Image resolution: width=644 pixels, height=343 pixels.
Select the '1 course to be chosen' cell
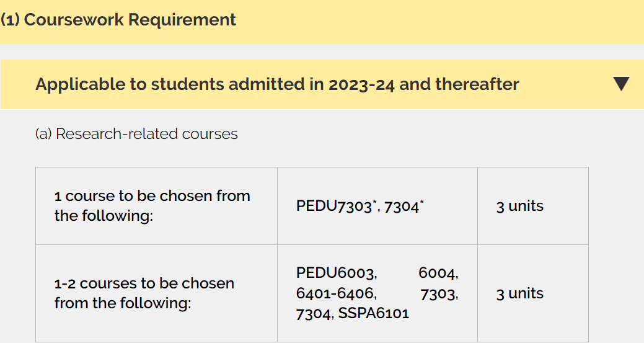[x=152, y=206]
